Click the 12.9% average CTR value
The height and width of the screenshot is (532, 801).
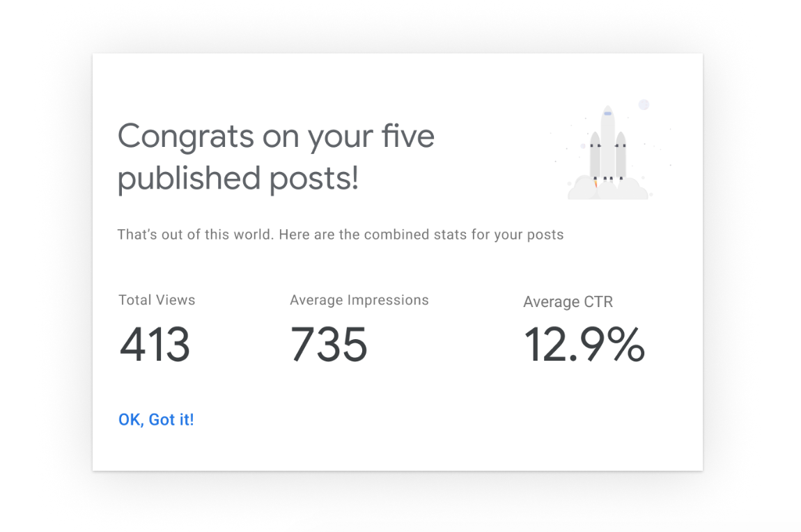point(584,345)
